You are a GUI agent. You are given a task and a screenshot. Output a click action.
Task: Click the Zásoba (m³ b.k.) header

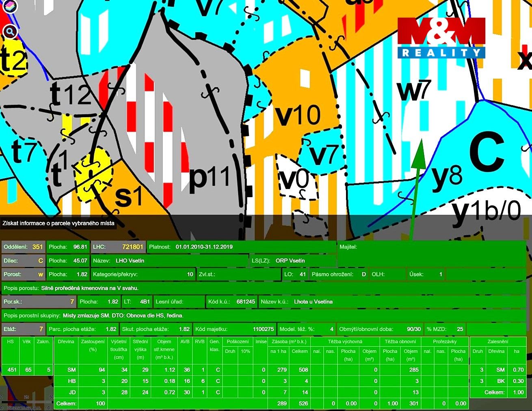[289, 342]
